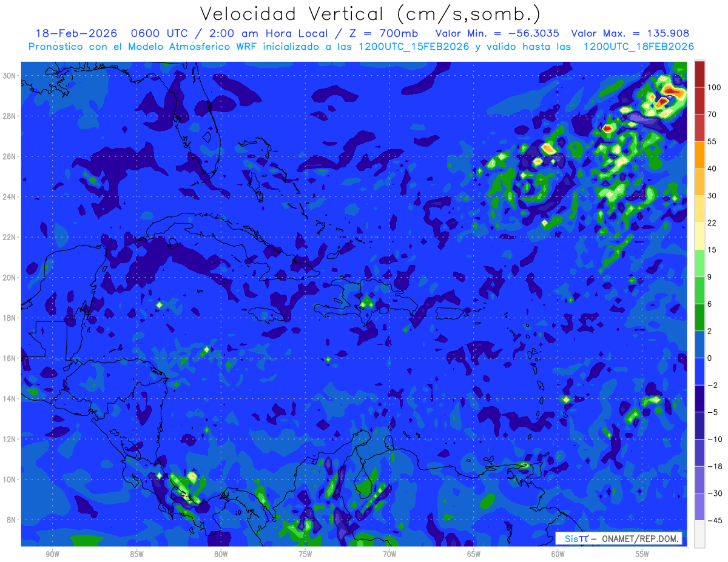This screenshot has width=728, height=562.
Task: Select the swatch between -10 and -5
Action: (699, 425)
